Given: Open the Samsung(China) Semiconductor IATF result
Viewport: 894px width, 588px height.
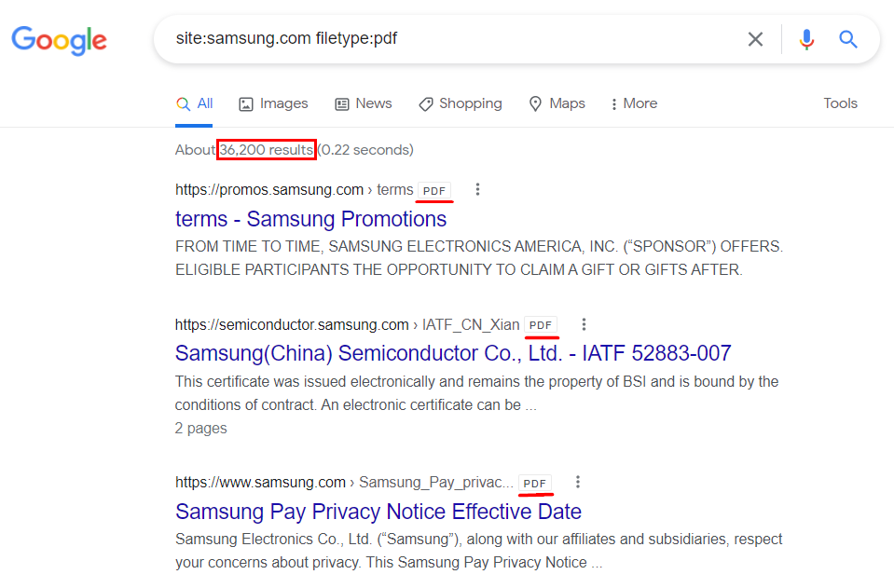Looking at the screenshot, I should [x=454, y=353].
